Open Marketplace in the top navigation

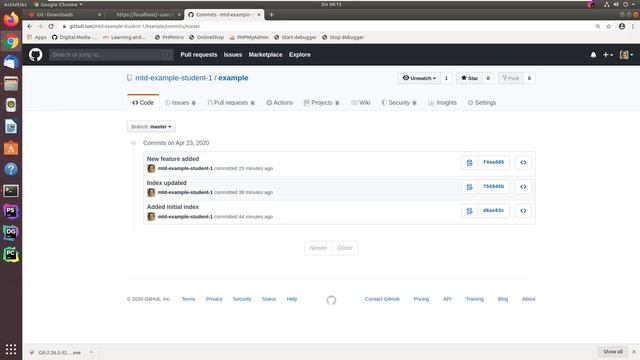(265, 55)
